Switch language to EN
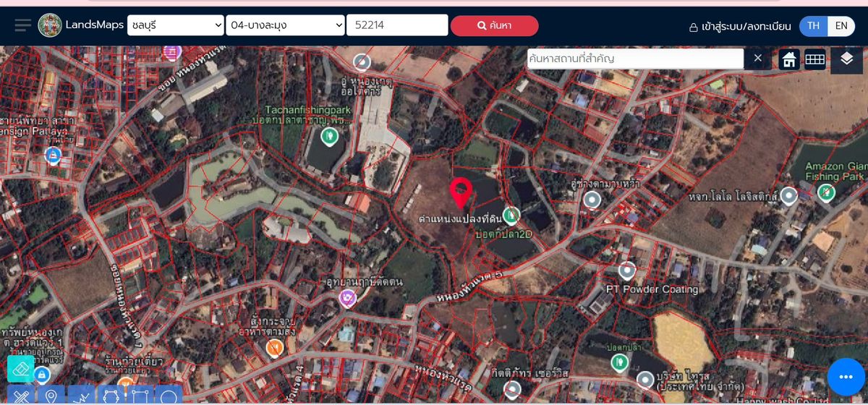The width and height of the screenshot is (868, 405). (841, 25)
